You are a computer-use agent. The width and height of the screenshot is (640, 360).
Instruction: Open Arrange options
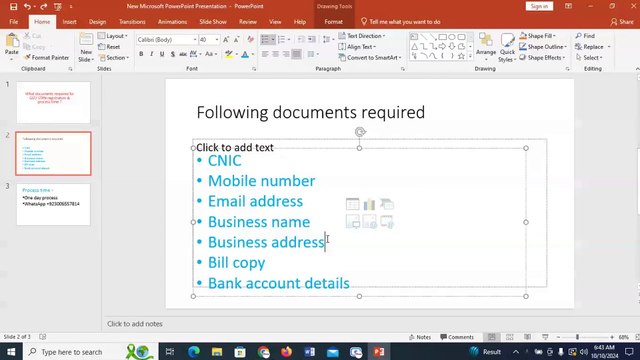coord(486,46)
